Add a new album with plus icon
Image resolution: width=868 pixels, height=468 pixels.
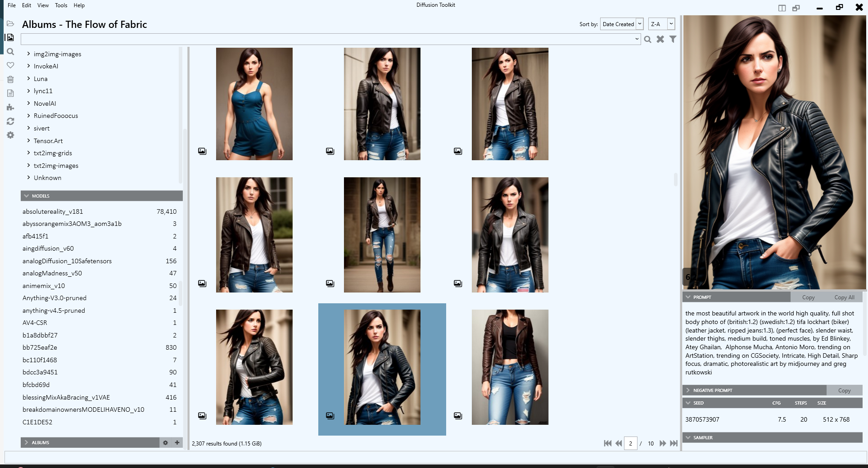[x=177, y=442]
